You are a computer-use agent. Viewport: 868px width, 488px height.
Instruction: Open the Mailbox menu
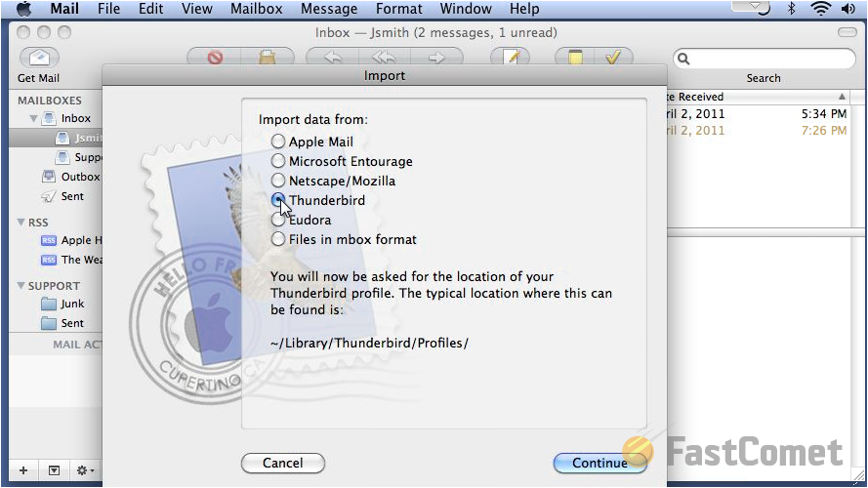click(257, 9)
